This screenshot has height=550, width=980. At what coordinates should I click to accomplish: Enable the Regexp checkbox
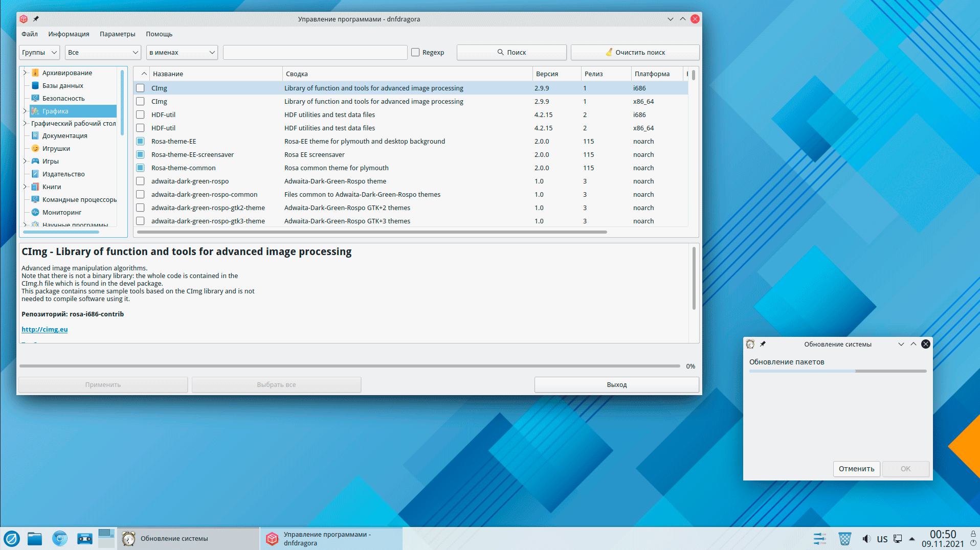(415, 52)
